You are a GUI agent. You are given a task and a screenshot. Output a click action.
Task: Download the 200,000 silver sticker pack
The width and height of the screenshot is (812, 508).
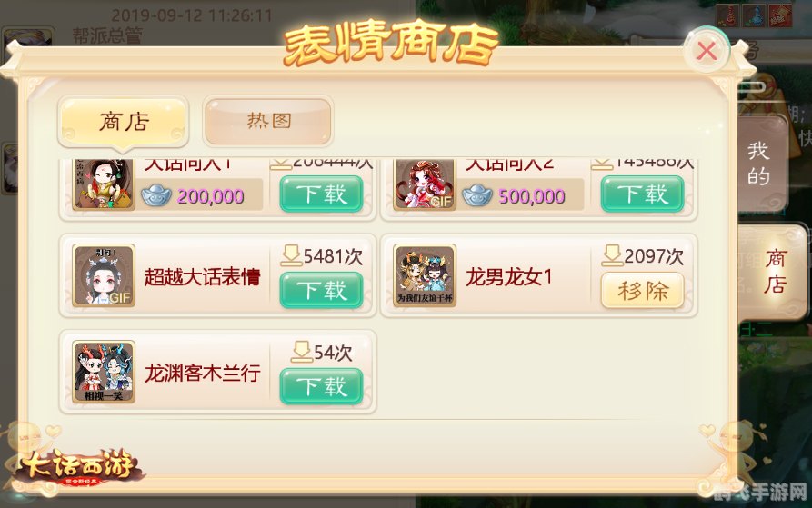pyautogui.click(x=321, y=194)
